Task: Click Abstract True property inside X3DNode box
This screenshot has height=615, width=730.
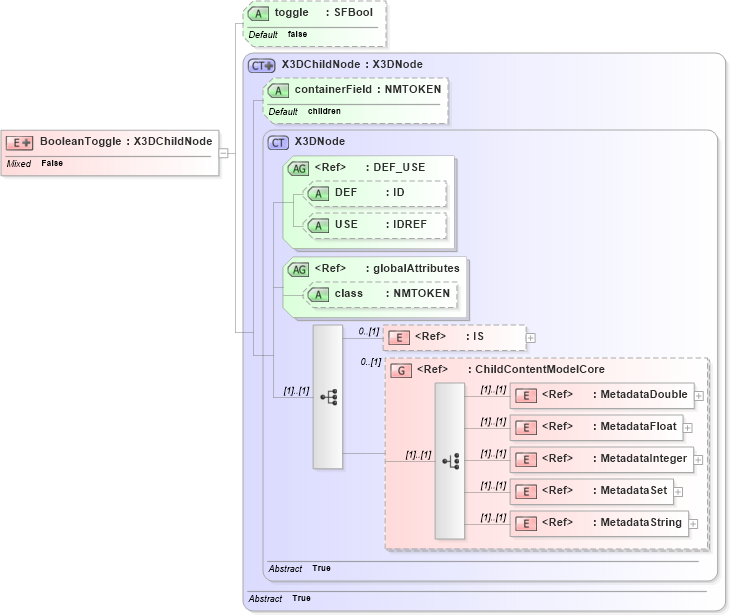Action: coord(299,568)
